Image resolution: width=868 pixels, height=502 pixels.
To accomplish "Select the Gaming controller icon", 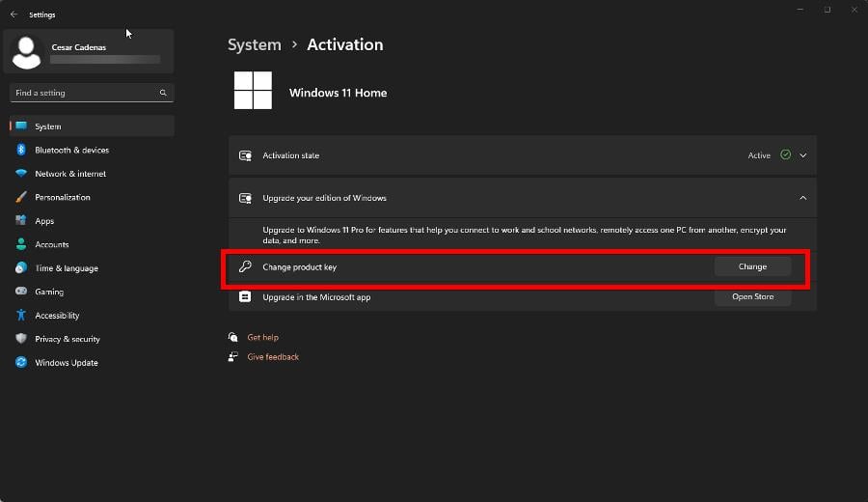I will [x=21, y=292].
